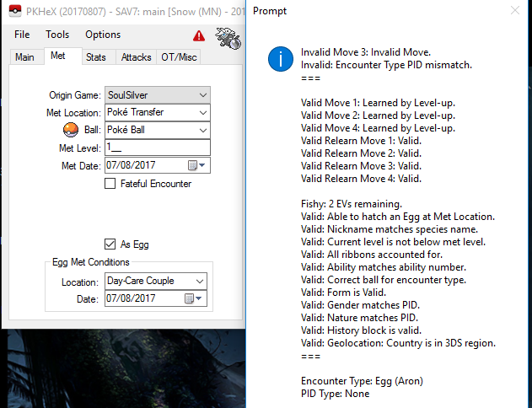532x408 pixels.
Task: Expand the Origin Game dropdown
Action: (x=203, y=95)
